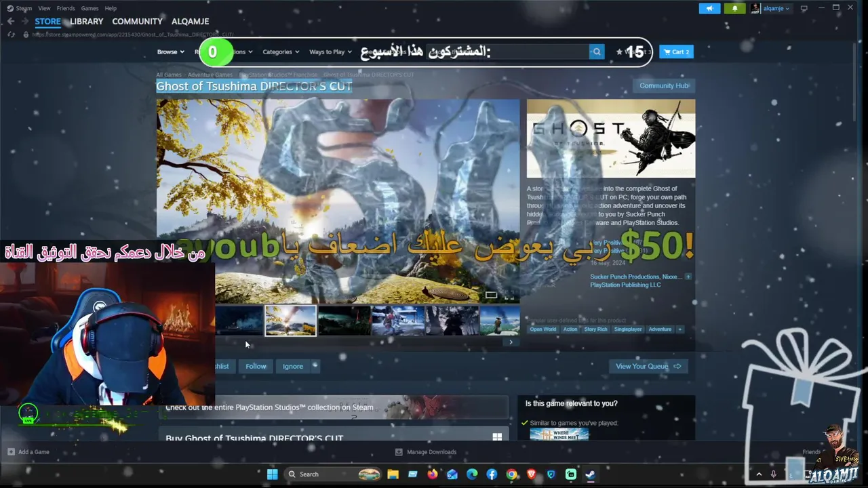868x488 pixels.
Task: Open the Steam menu
Action: (20, 8)
